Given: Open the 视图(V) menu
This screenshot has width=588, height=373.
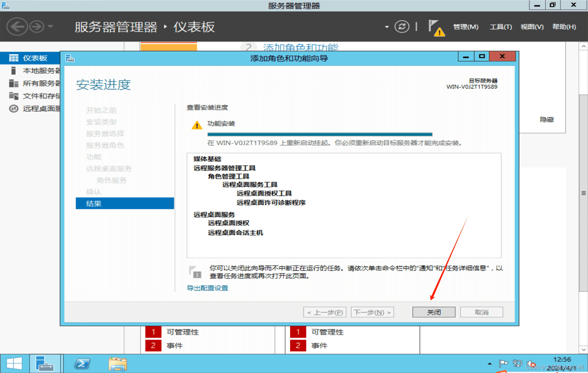Looking at the screenshot, I should 532,26.
